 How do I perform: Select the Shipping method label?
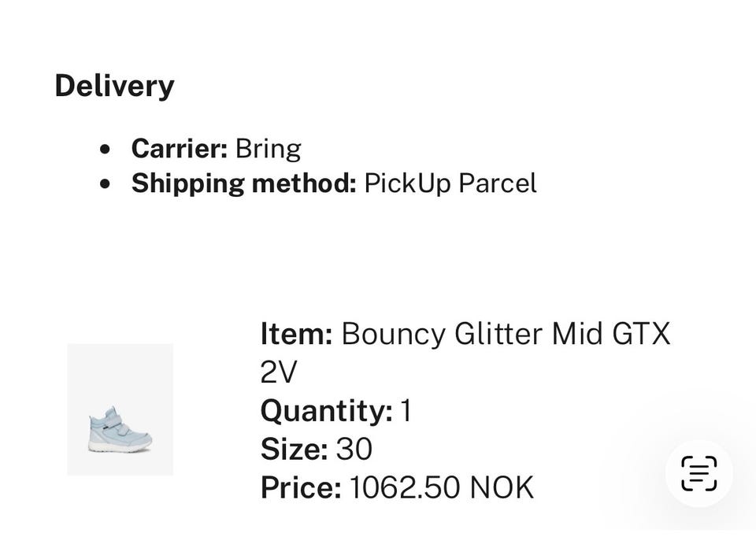click(244, 183)
